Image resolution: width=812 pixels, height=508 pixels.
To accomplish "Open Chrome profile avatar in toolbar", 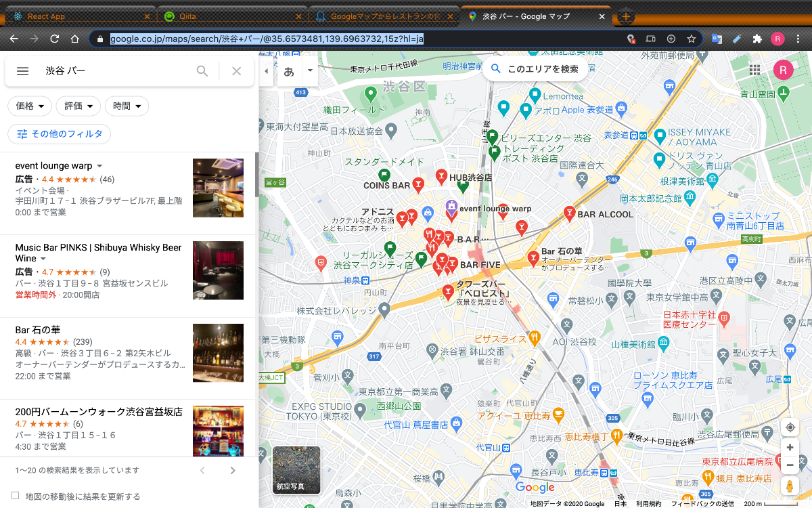I will point(777,39).
